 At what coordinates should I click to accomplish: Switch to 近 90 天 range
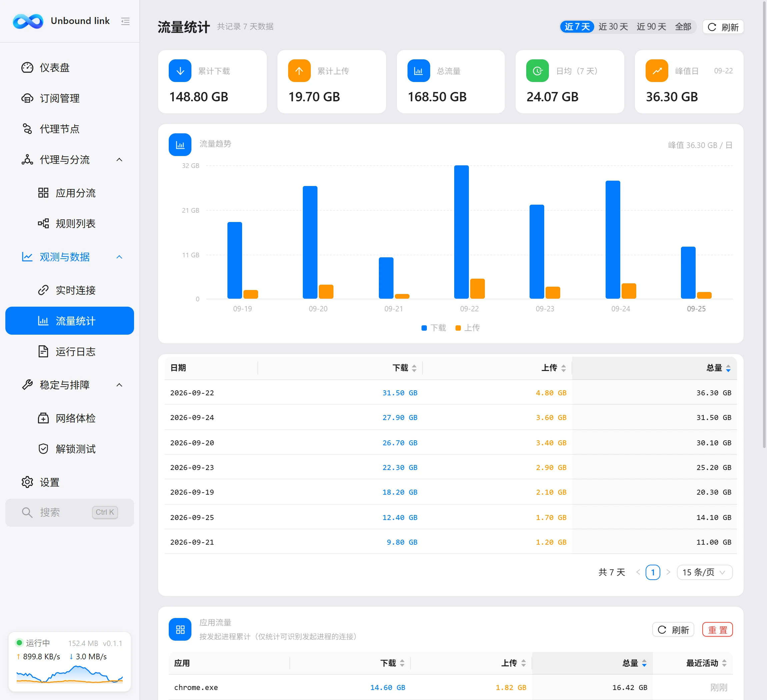tap(651, 27)
